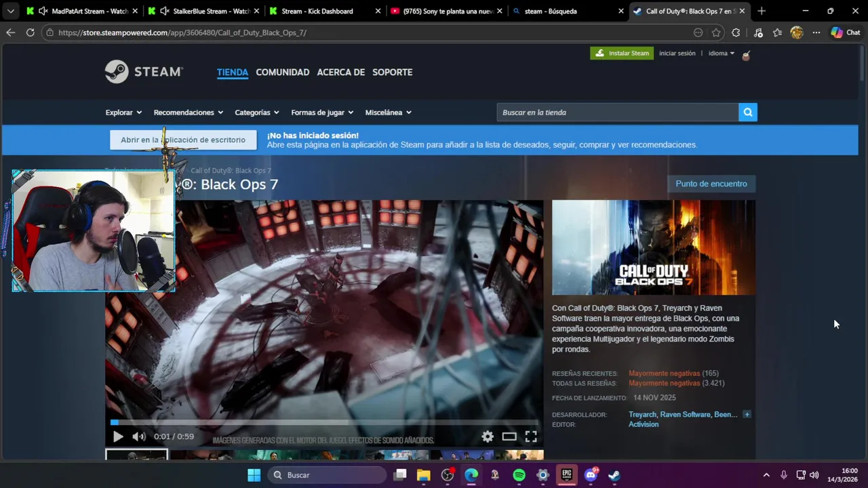Unmute the MadPatArt Stream tab speaker
Image resolution: width=868 pixels, height=488 pixels.
click(x=43, y=11)
